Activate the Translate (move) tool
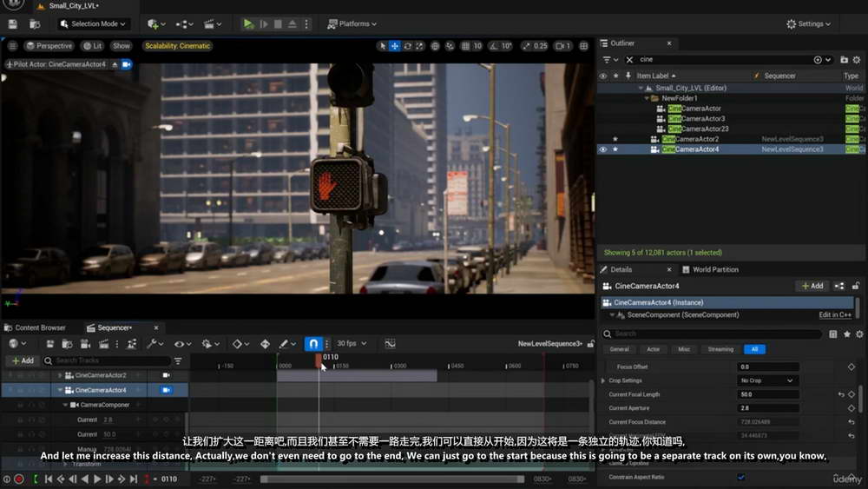Viewport: 868px width, 489px height. (395, 46)
